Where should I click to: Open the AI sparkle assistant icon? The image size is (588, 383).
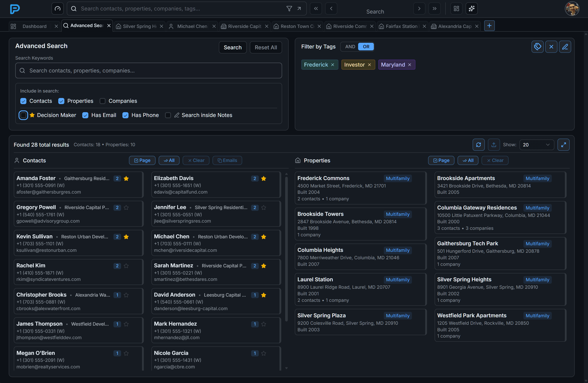click(471, 9)
